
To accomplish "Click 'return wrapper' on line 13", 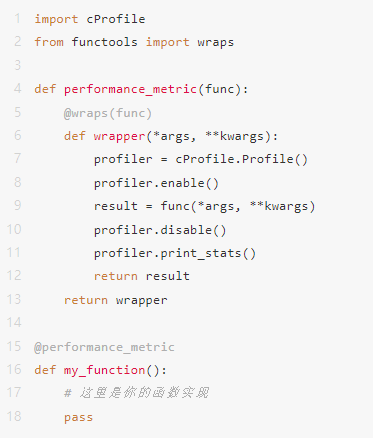I will tap(116, 300).
